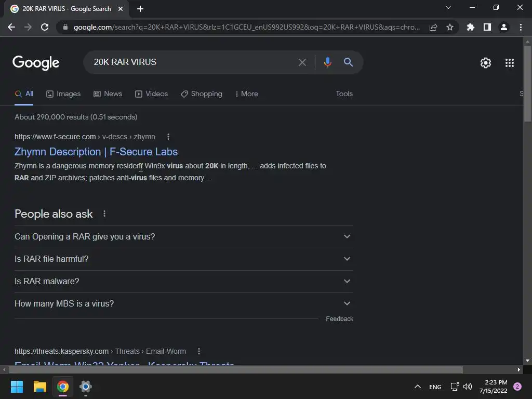
Task: Open the clock and date panel
Action: tap(494, 387)
